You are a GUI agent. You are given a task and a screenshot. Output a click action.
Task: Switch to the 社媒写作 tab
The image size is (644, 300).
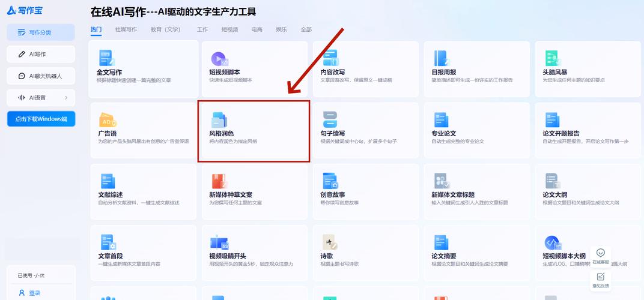[x=126, y=29]
